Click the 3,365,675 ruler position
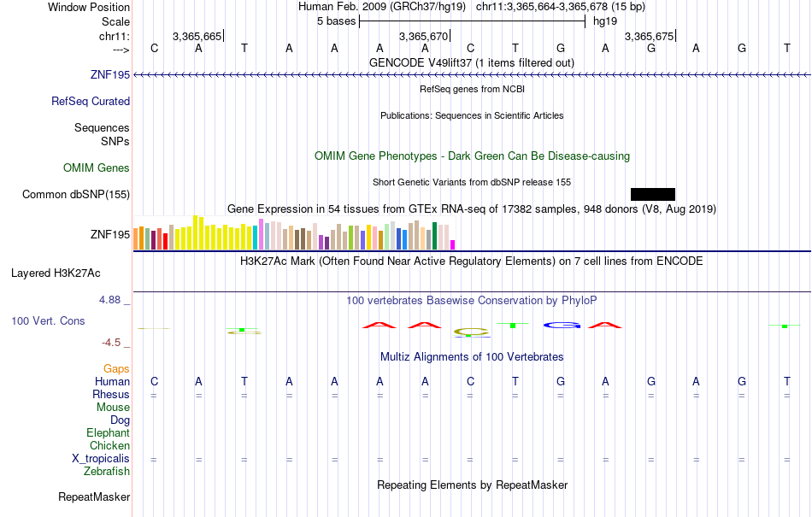The width and height of the screenshot is (812, 517). [650, 36]
